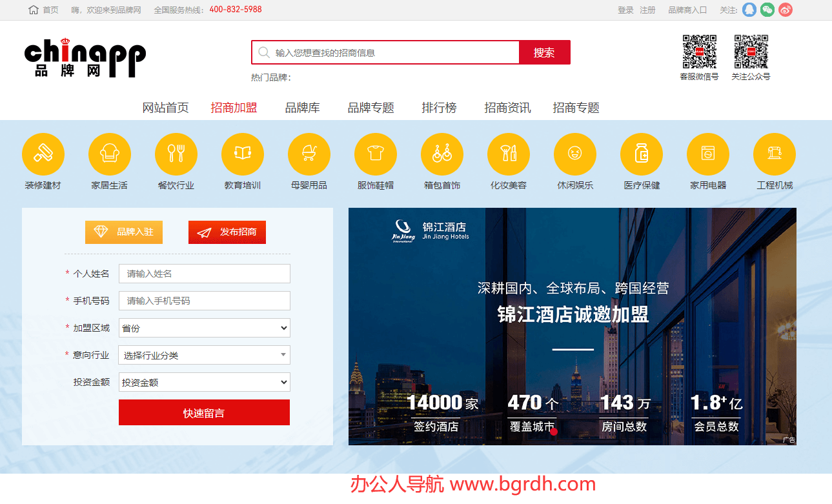
Task: Click the 14000家 签约酒店 statistic
Action: pyautogui.click(x=443, y=413)
